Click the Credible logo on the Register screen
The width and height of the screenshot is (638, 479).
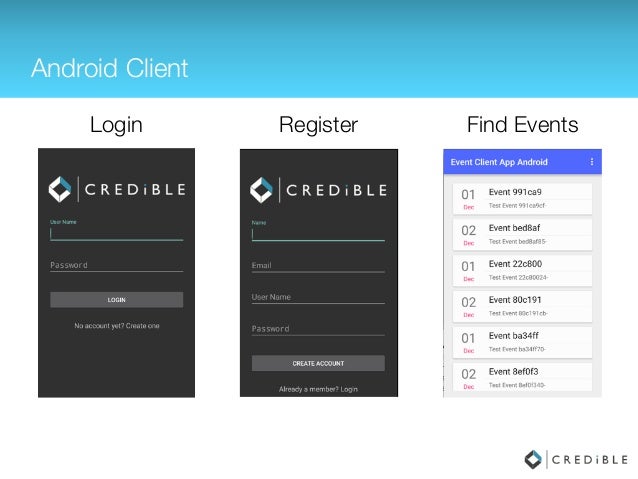pos(319,190)
